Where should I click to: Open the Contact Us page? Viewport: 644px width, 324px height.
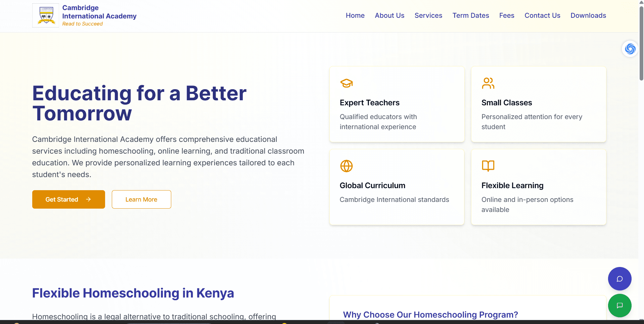pyautogui.click(x=542, y=15)
